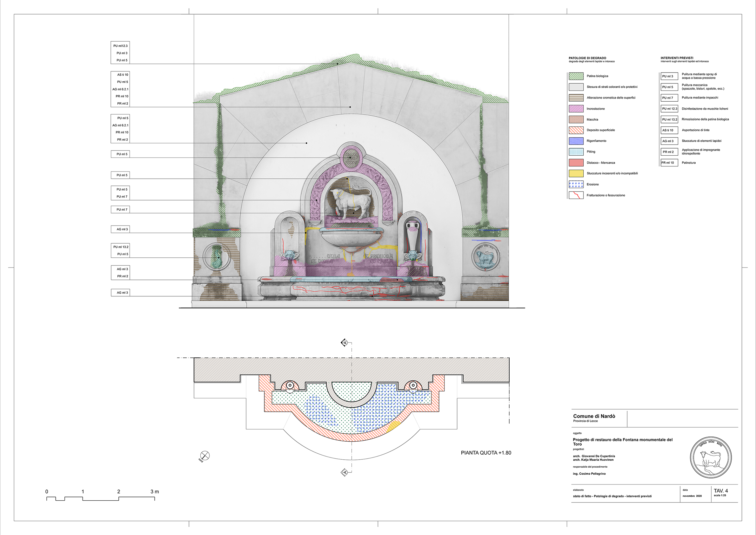Select the Stuccature incoerenti yellow swatch
The height and width of the screenshot is (535, 756).
tap(576, 173)
